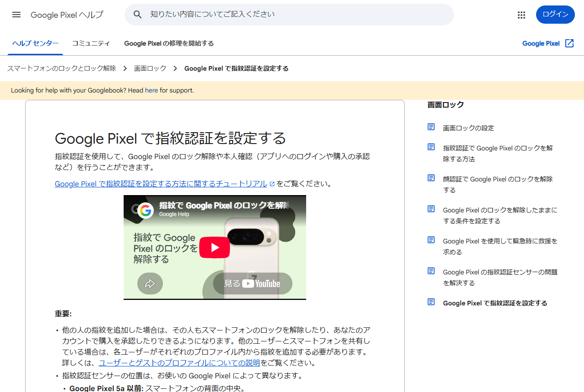
Task: Open 指紋認証で Google Pixel のロックを解除する方法
Action: [498, 154]
